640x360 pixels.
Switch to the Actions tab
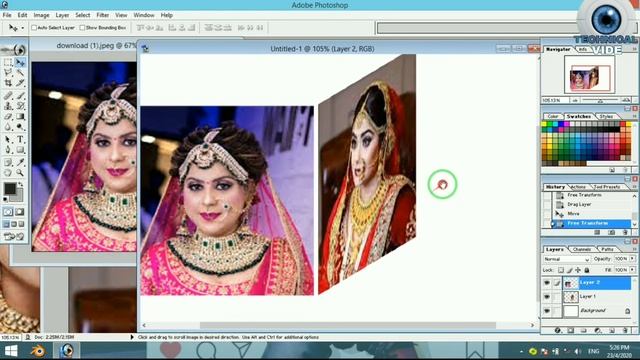click(578, 187)
